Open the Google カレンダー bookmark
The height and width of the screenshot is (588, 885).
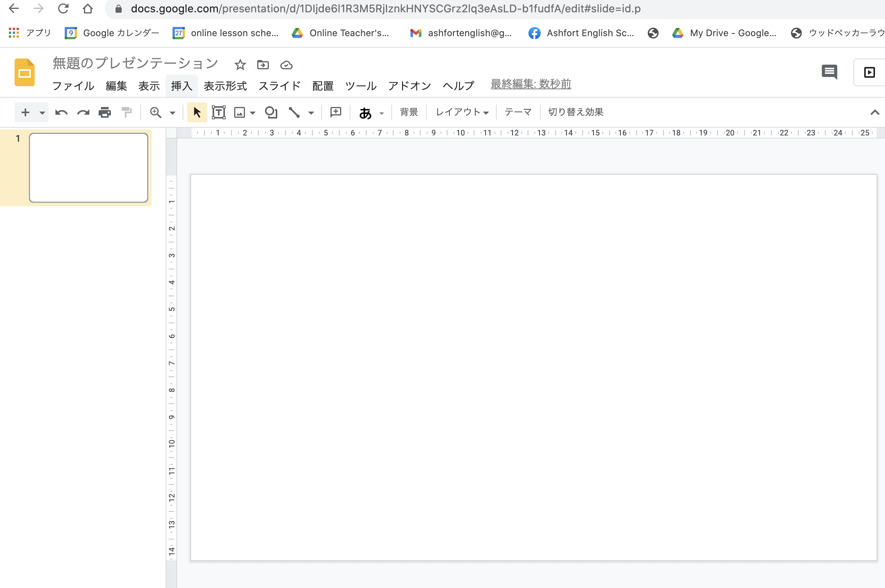click(112, 33)
